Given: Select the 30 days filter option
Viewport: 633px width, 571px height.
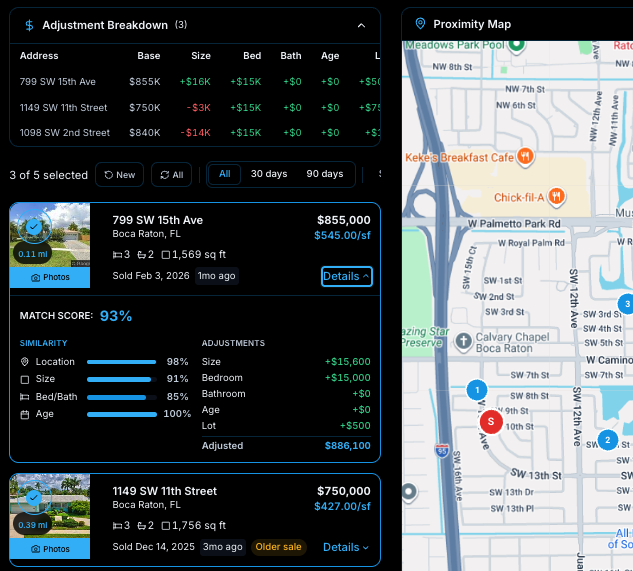Looking at the screenshot, I should [x=268, y=174].
